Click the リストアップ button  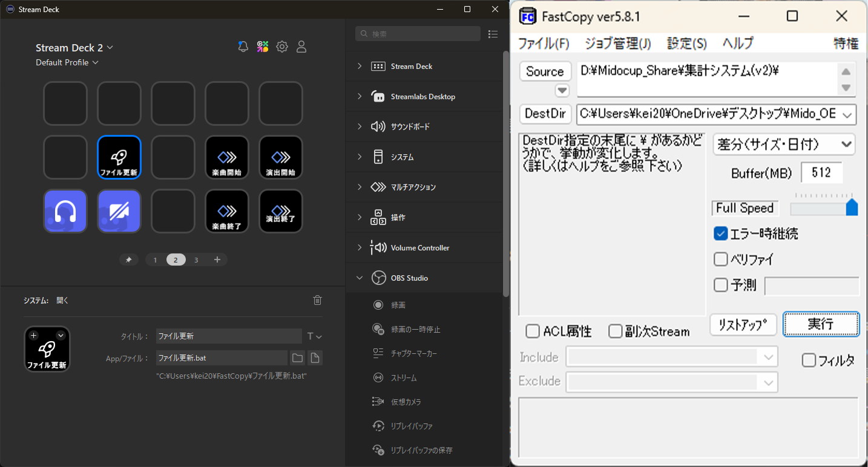(743, 324)
